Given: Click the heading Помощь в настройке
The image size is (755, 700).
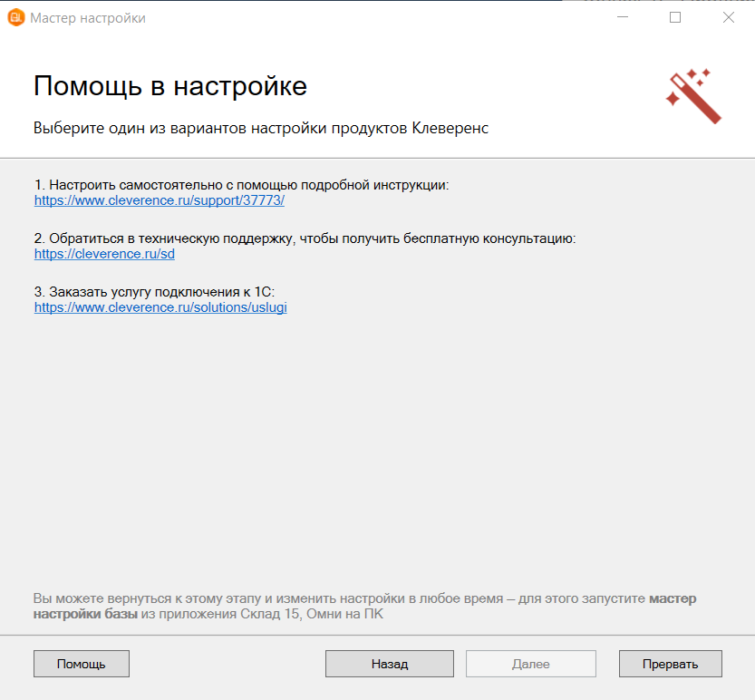Looking at the screenshot, I should click(x=170, y=86).
